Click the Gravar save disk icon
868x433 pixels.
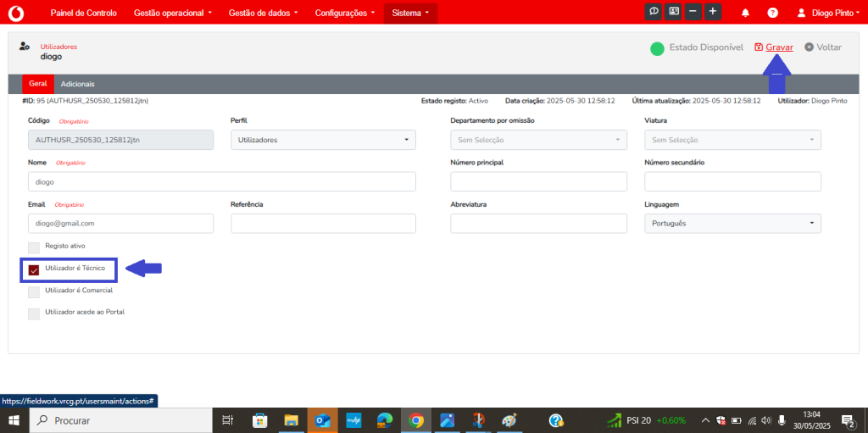pos(759,47)
